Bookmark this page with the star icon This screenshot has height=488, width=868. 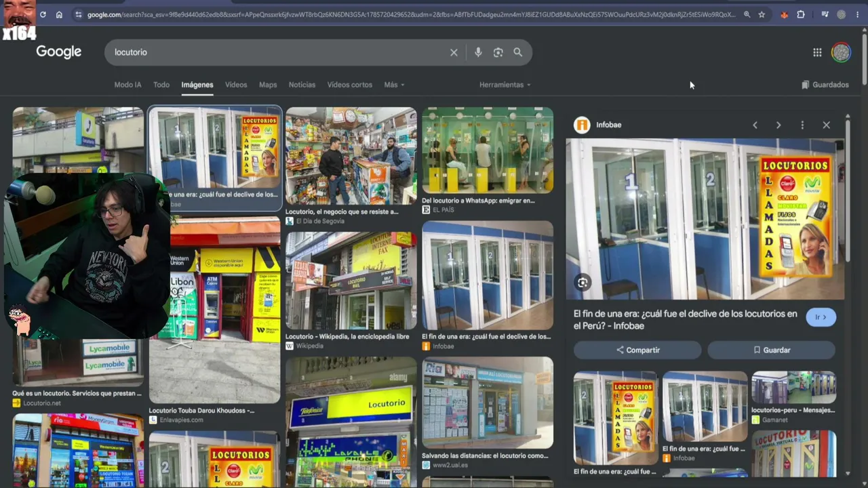(762, 14)
